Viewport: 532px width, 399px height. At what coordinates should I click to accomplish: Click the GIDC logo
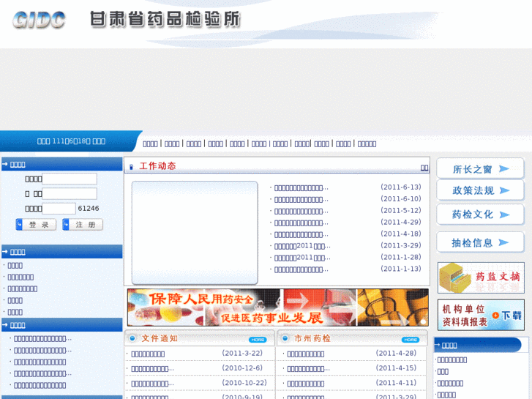pyautogui.click(x=39, y=20)
